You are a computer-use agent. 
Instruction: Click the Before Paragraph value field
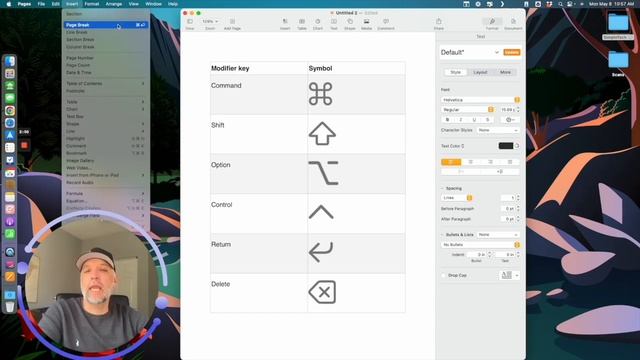click(x=508, y=209)
